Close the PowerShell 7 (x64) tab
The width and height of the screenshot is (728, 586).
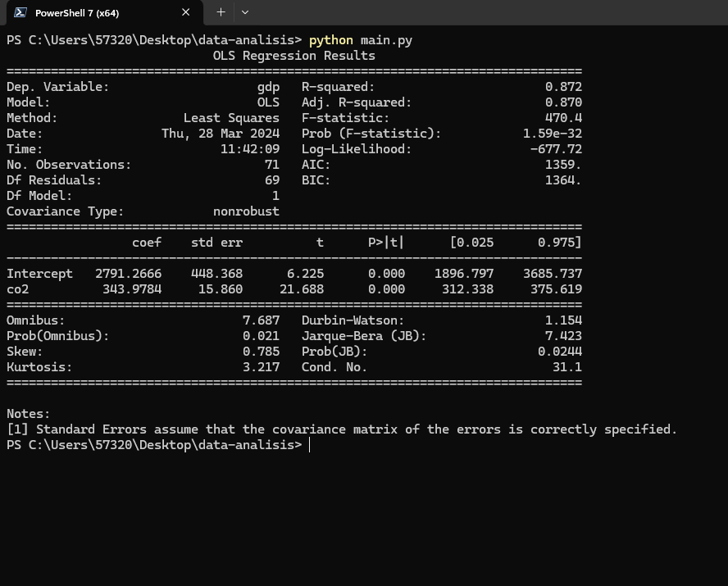pyautogui.click(x=185, y=12)
